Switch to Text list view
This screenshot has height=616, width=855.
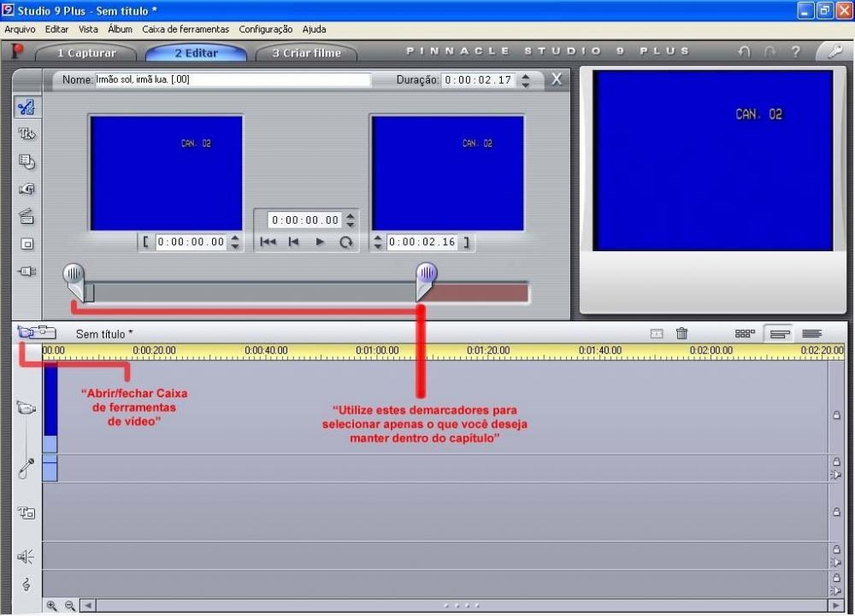tap(812, 333)
